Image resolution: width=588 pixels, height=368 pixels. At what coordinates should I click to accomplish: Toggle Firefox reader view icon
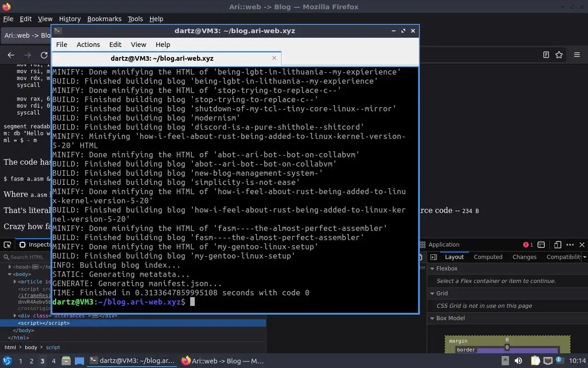coord(546,55)
